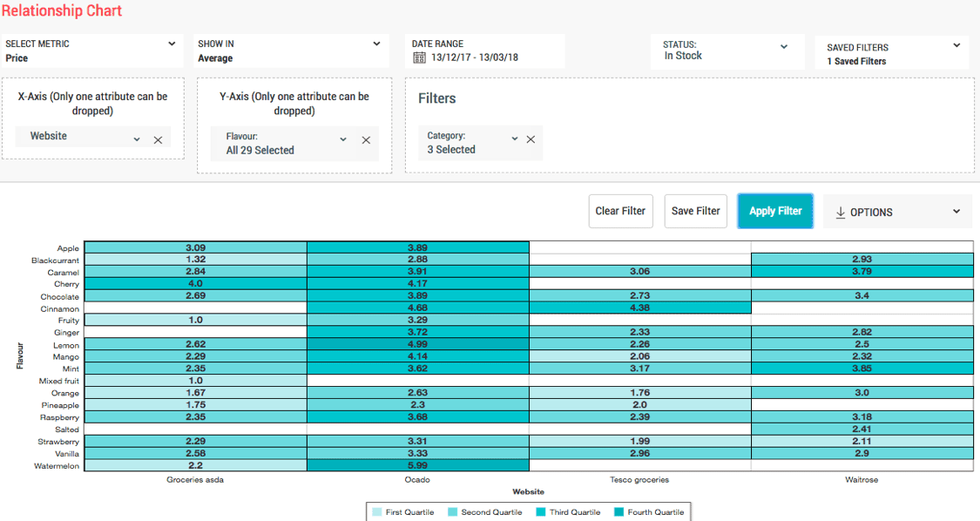The width and height of the screenshot is (980, 521).
Task: Expand the Show In dropdown
Action: [377, 44]
